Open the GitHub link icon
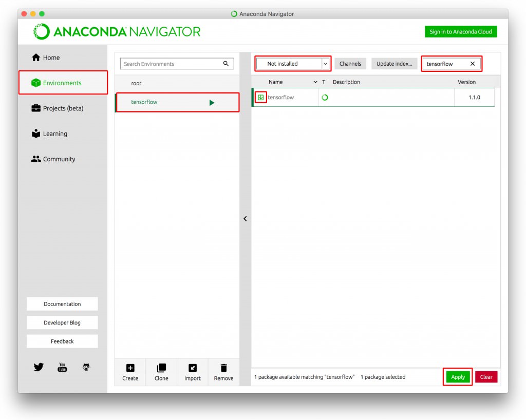 pos(86,367)
